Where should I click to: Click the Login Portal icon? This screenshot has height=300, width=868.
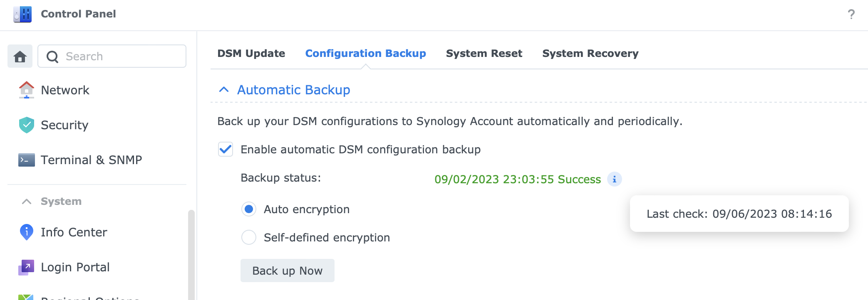click(x=26, y=267)
